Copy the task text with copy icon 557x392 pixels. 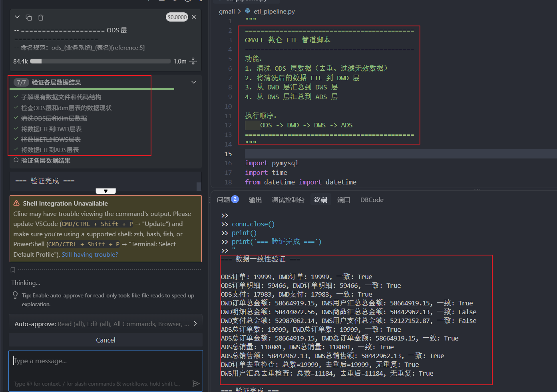29,18
